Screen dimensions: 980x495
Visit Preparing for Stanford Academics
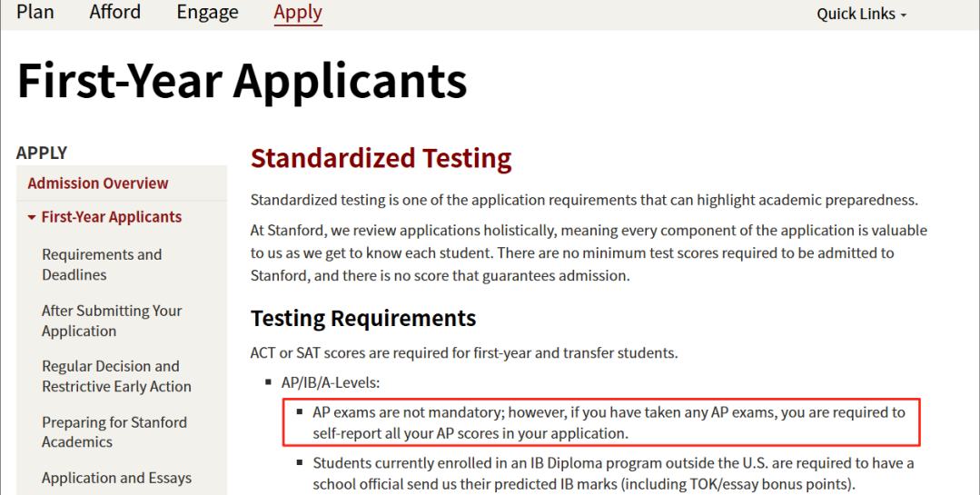coord(114,432)
